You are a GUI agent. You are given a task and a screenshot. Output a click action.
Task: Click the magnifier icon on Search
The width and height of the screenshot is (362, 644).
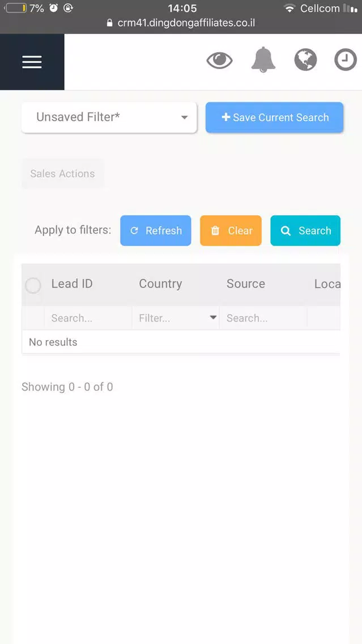click(x=286, y=231)
